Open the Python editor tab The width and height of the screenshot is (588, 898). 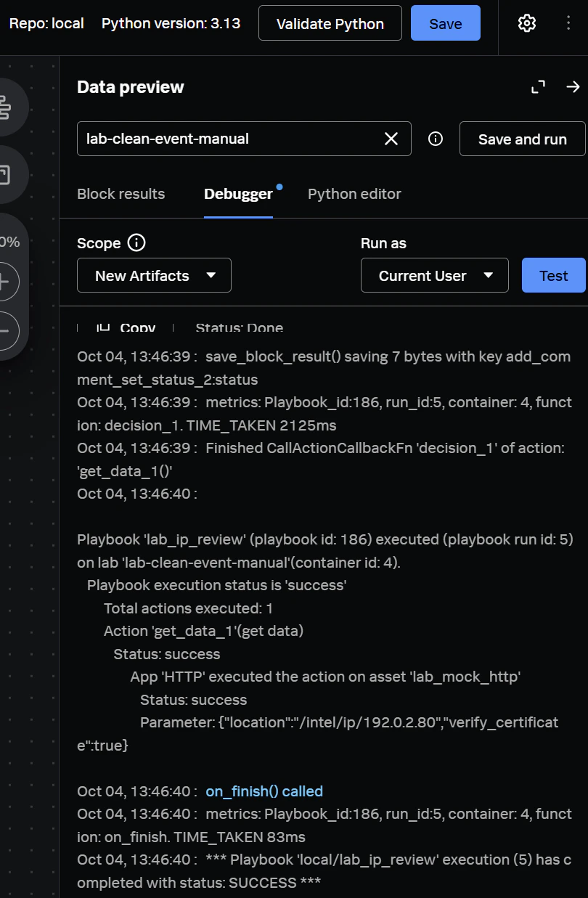[x=354, y=194]
